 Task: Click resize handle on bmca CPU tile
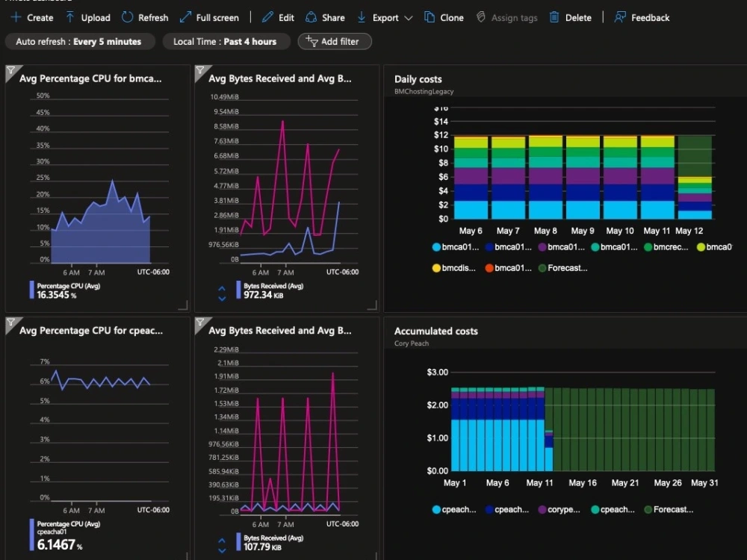click(184, 305)
